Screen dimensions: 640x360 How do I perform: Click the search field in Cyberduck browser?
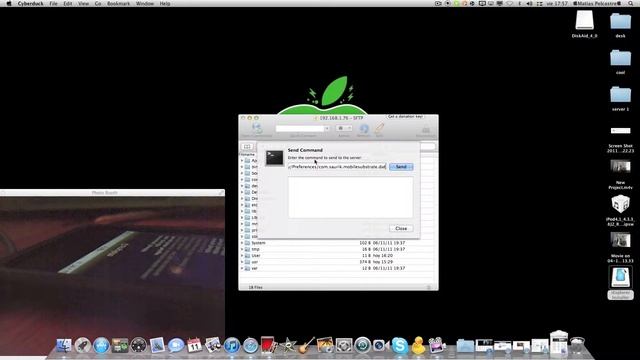pyautogui.click(x=428, y=146)
